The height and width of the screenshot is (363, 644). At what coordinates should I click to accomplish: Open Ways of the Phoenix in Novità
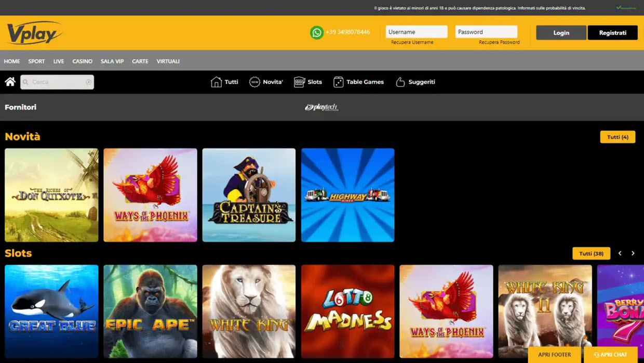[x=150, y=195]
